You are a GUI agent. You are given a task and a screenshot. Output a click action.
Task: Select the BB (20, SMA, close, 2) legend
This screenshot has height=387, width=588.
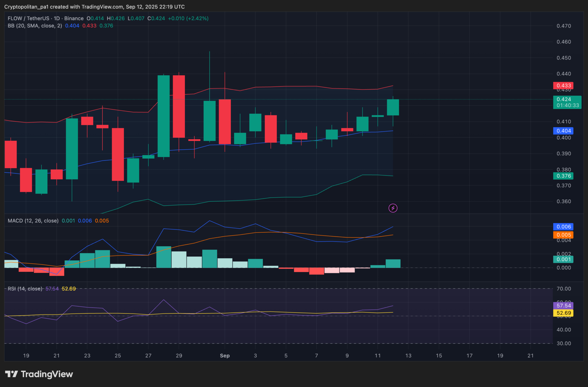click(x=35, y=26)
